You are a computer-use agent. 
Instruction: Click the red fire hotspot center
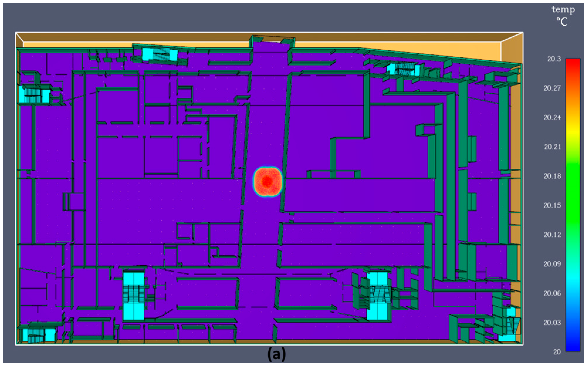267,182
